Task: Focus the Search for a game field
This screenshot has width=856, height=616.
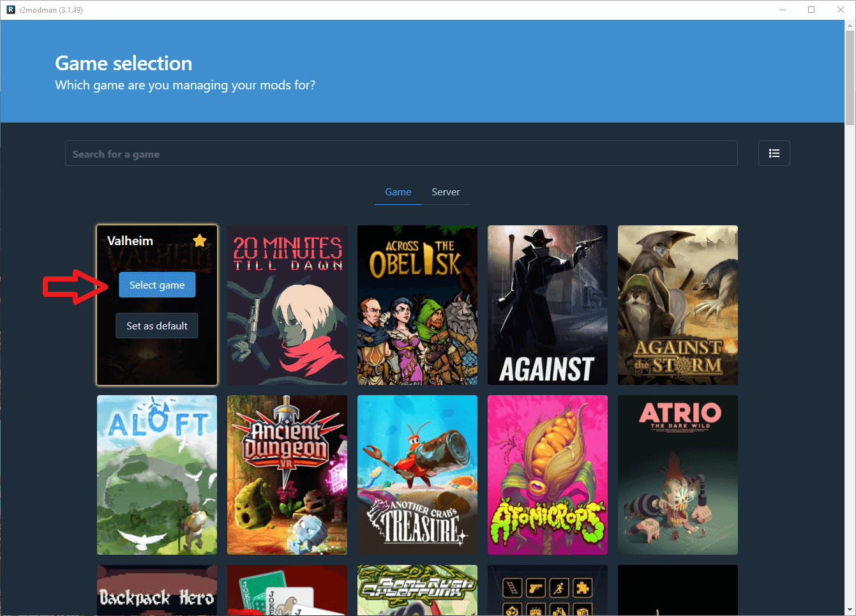Action: click(x=401, y=154)
